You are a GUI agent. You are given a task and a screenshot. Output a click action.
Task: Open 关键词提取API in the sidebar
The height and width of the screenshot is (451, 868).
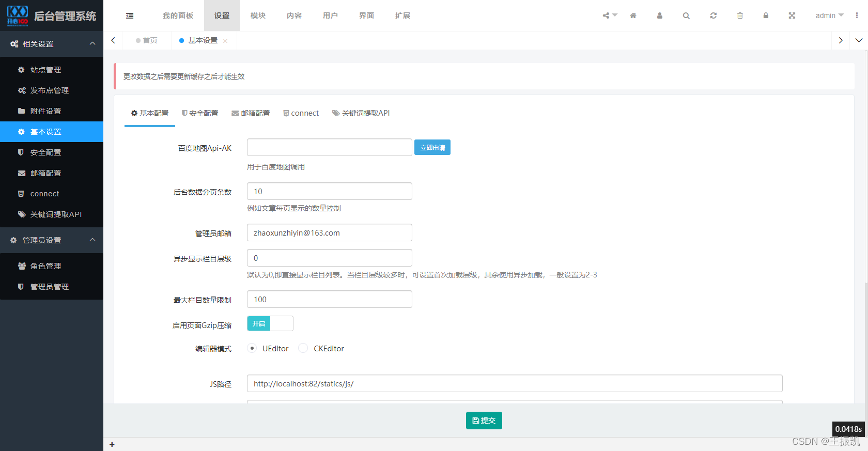52,214
